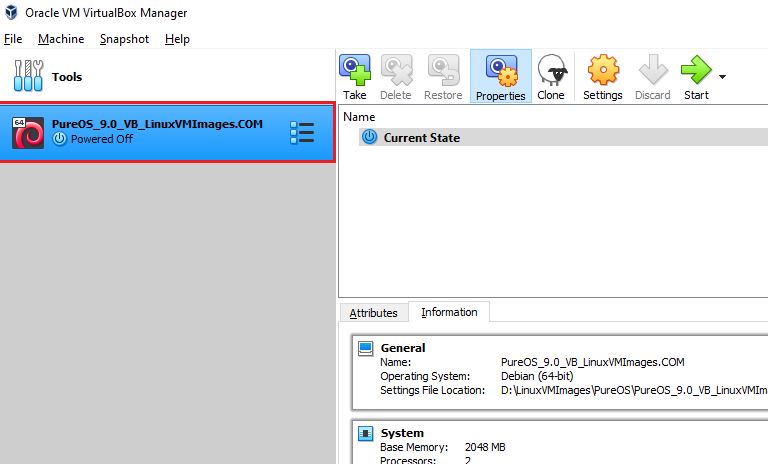Click the PureOS VM swirl icon

pyautogui.click(x=28, y=133)
